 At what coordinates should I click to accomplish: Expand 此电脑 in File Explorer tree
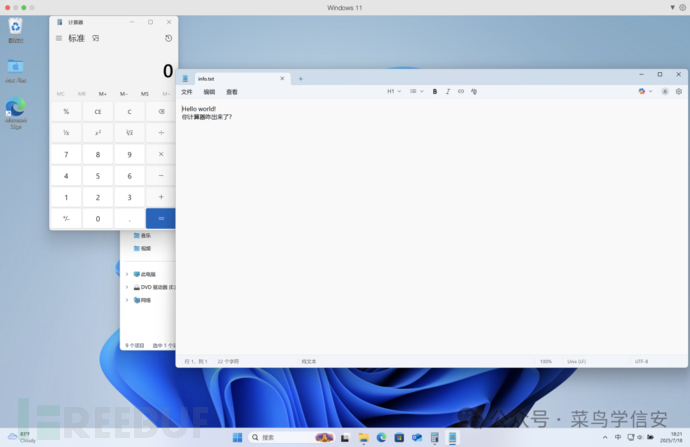[127, 274]
